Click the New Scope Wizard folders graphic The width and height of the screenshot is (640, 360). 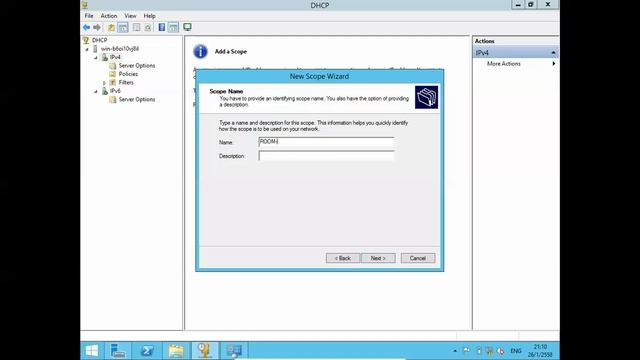pos(427,97)
